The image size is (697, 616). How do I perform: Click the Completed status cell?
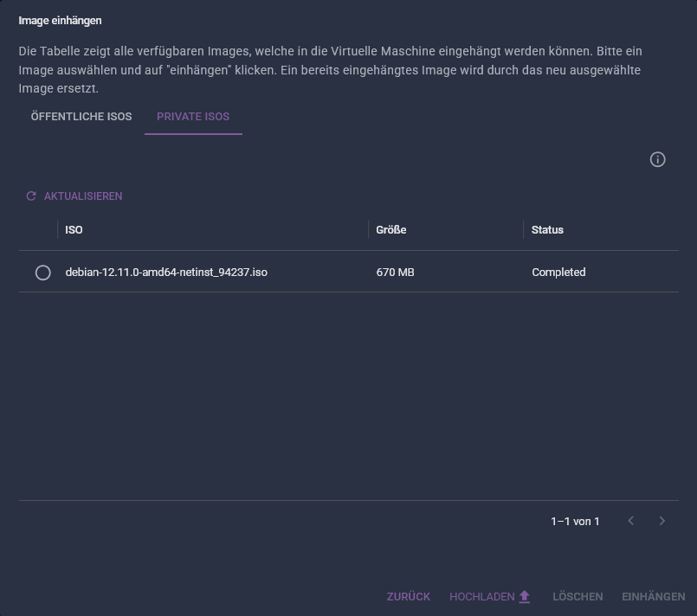pos(558,273)
